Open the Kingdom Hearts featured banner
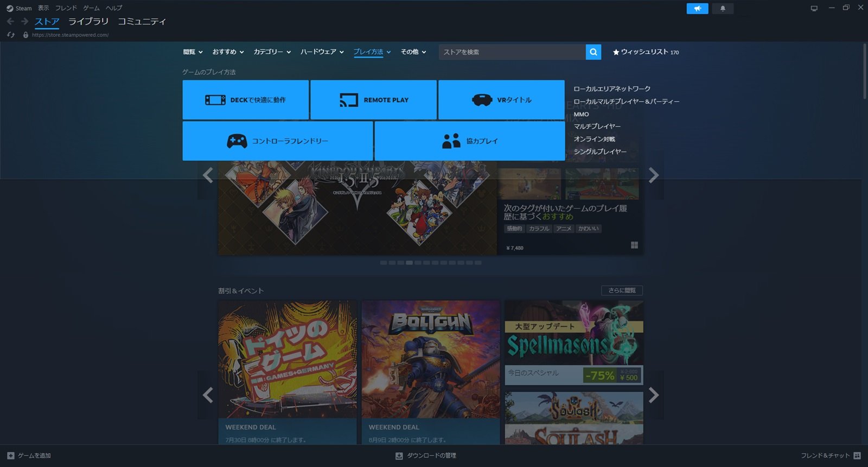 (x=358, y=207)
